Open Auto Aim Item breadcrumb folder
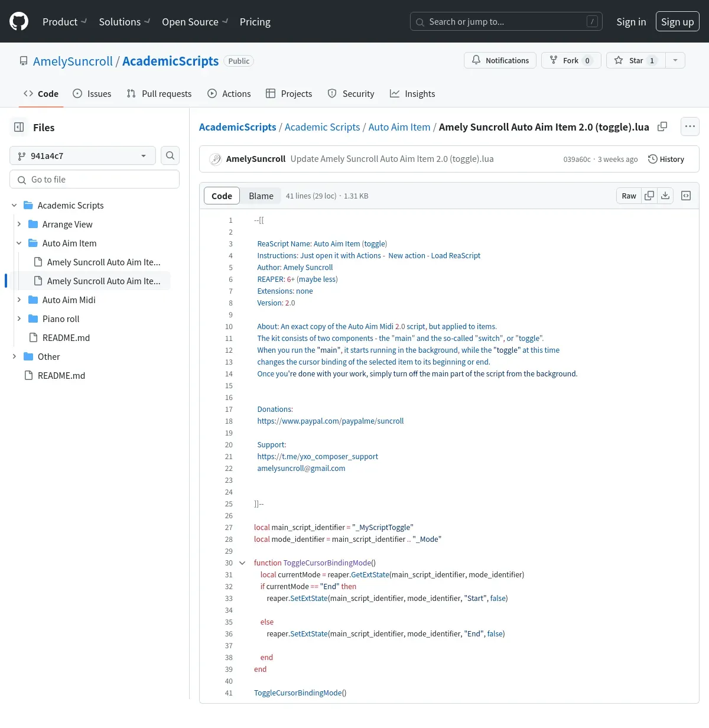Viewport: 709px width, 728px height. click(399, 127)
